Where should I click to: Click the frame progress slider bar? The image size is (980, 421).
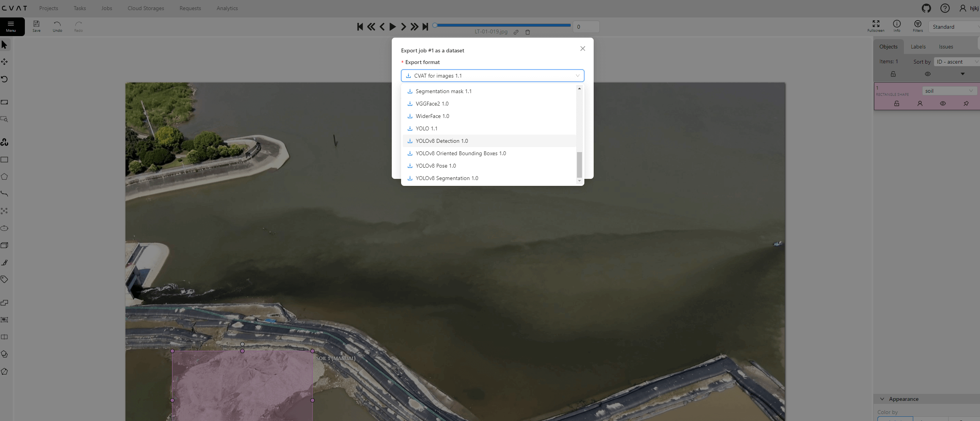[x=503, y=25]
